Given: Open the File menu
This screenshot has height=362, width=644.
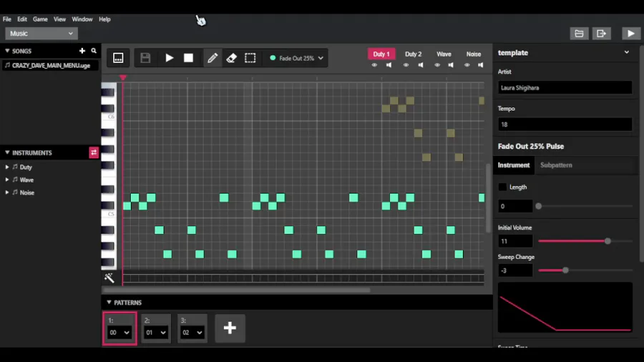Looking at the screenshot, I should click(7, 19).
